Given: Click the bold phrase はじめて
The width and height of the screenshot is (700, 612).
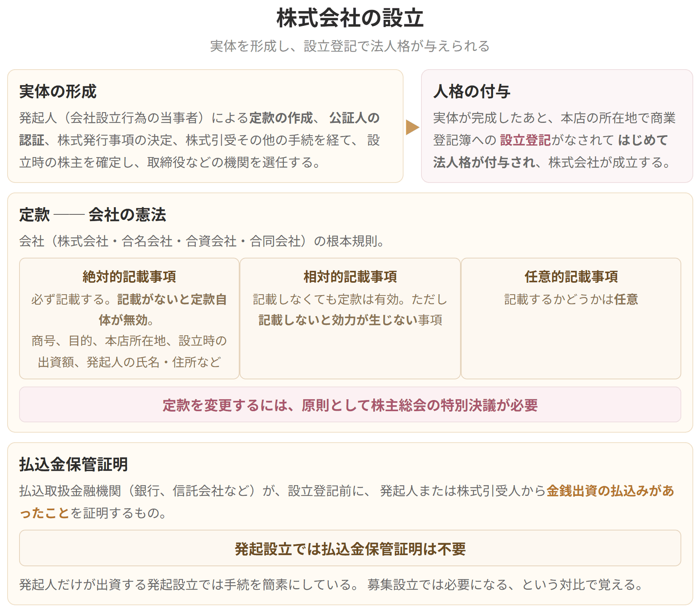Looking at the screenshot, I should click(643, 140).
